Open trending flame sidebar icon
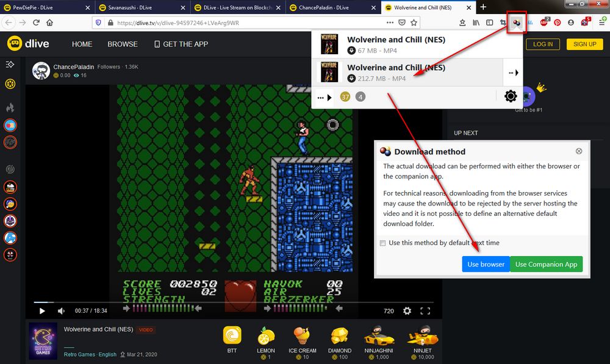The image size is (610, 364). (10, 107)
